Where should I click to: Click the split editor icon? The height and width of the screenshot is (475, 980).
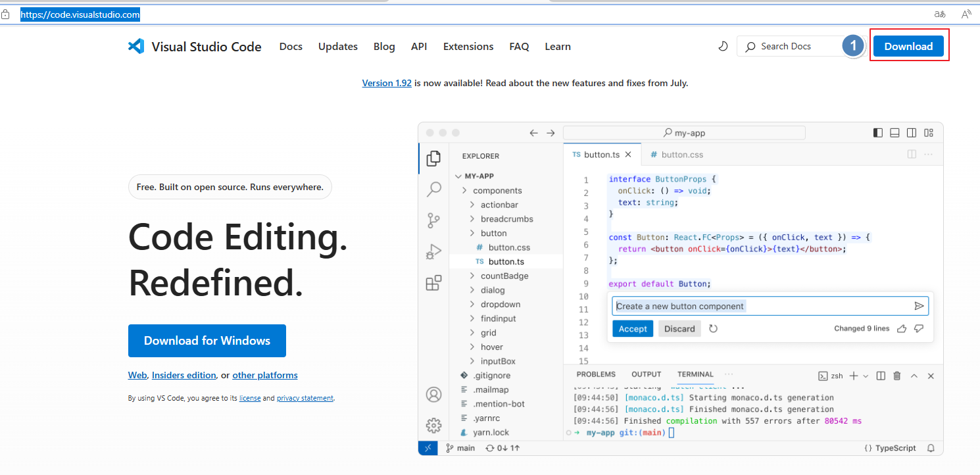[x=912, y=155]
